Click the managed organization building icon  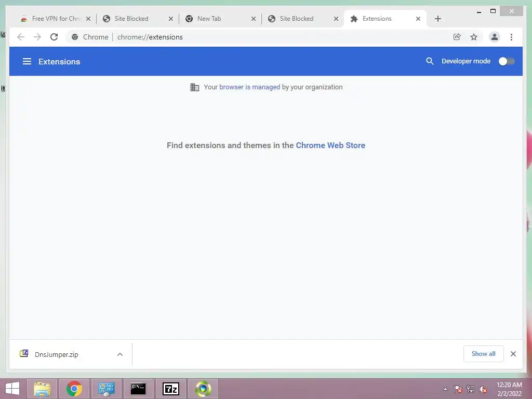195,87
